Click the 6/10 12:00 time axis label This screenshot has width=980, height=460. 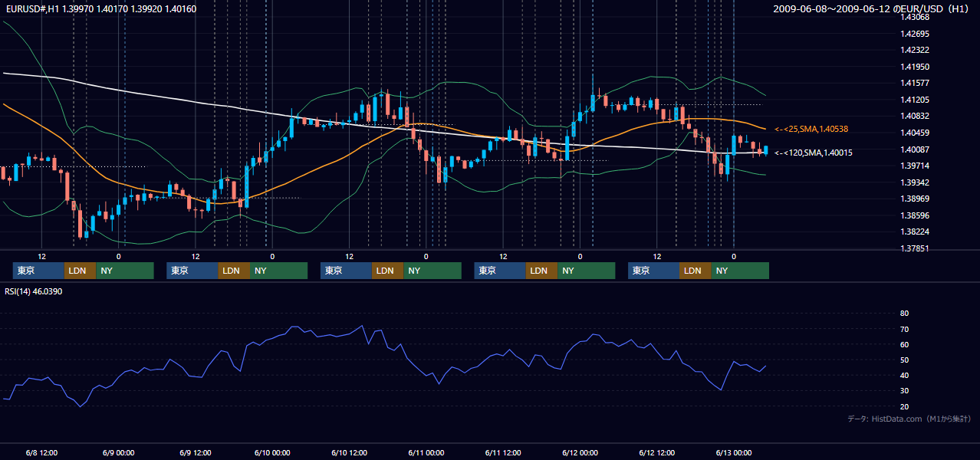(349, 453)
